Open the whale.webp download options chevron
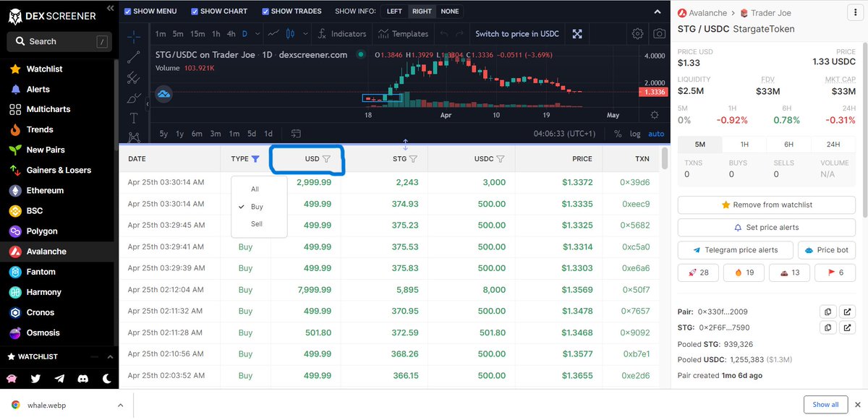This screenshot has width=868, height=420. click(x=120, y=405)
